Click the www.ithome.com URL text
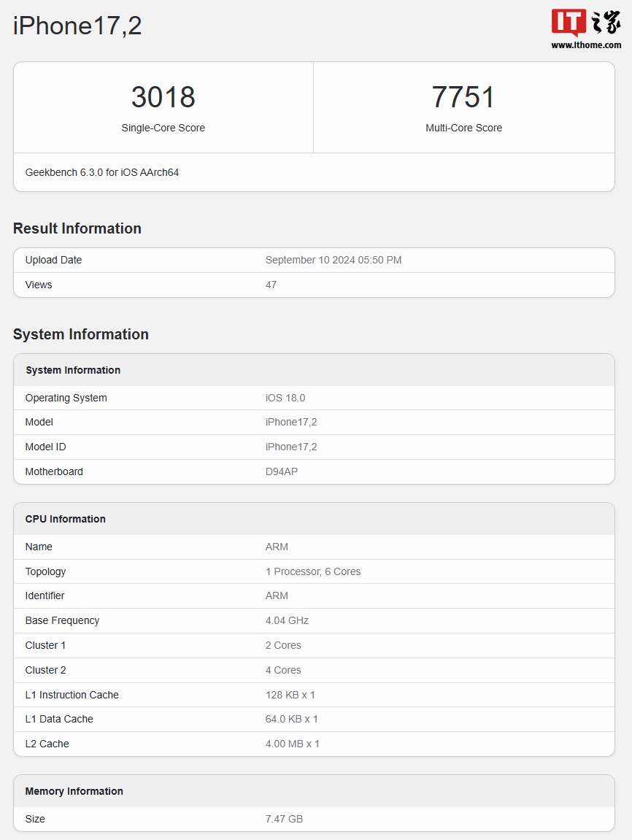632x840 pixels. click(586, 45)
